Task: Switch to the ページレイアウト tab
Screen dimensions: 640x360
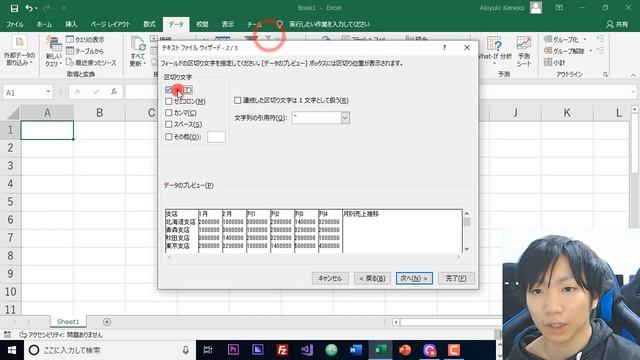Action: 110,24
